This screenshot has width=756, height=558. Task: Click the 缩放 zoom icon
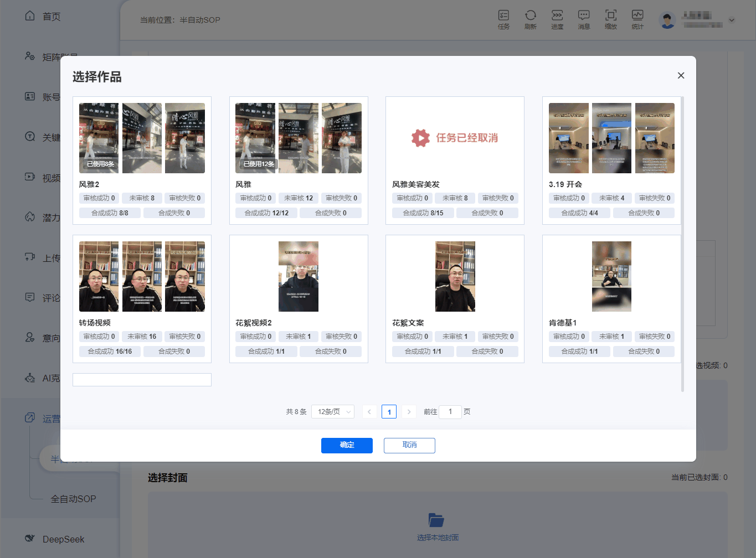click(x=611, y=15)
